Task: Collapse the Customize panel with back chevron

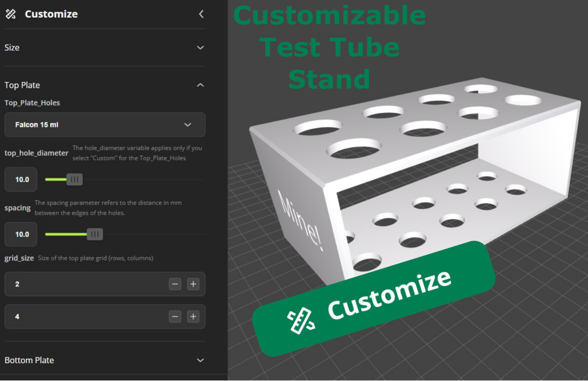Action: [201, 14]
